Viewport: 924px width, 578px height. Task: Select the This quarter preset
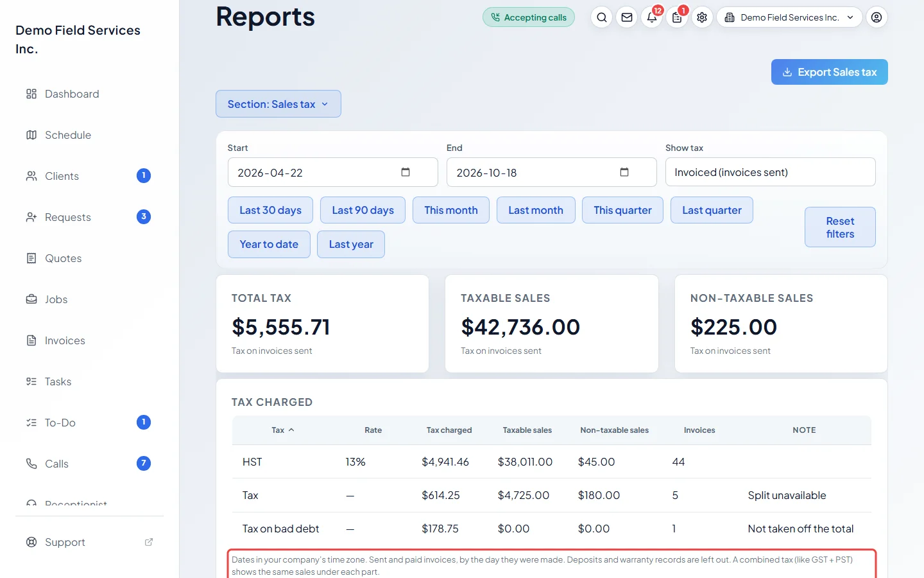click(622, 210)
